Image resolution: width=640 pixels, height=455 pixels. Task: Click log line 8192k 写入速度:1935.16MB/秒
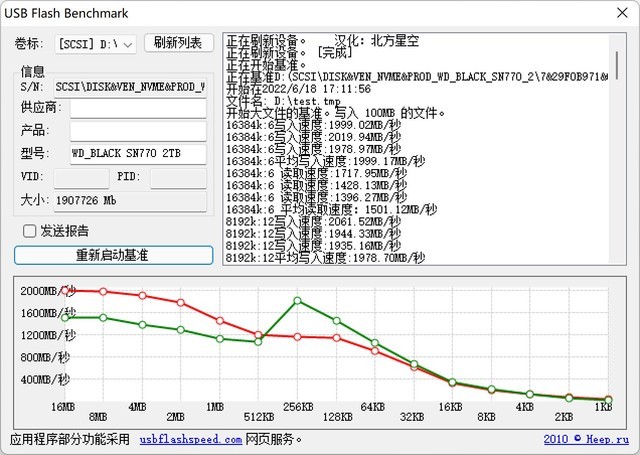click(x=313, y=246)
